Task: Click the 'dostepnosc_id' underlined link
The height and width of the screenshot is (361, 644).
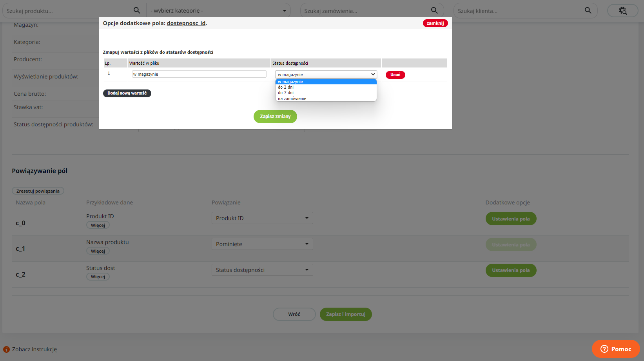Action: pyautogui.click(x=186, y=23)
